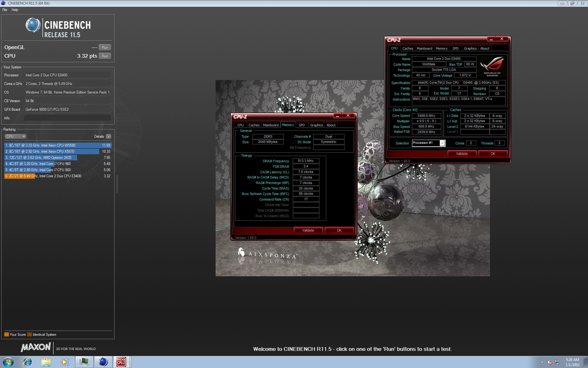588x368 pixels.
Task: Switch to CPU tab in Memory CPU-Z window
Action: 240,125
